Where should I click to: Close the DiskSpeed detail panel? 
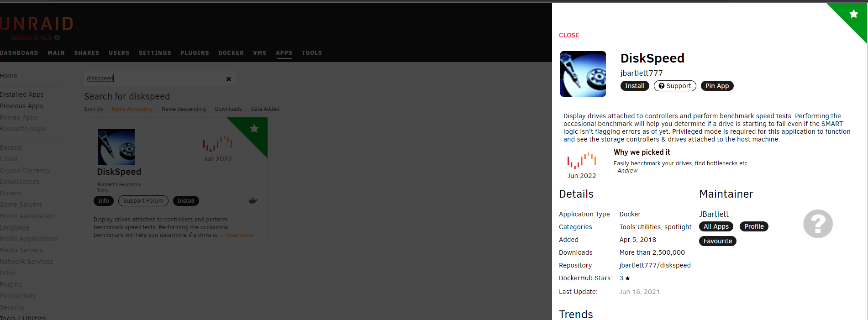569,35
